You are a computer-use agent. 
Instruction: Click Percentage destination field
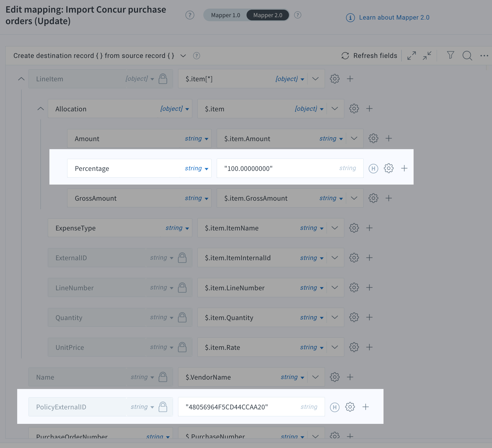click(139, 168)
